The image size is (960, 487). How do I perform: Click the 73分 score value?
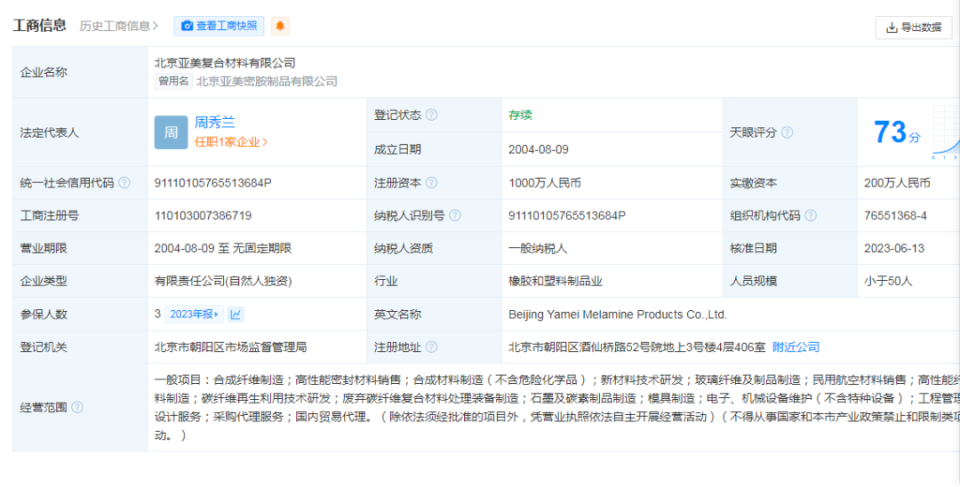pyautogui.click(x=897, y=132)
